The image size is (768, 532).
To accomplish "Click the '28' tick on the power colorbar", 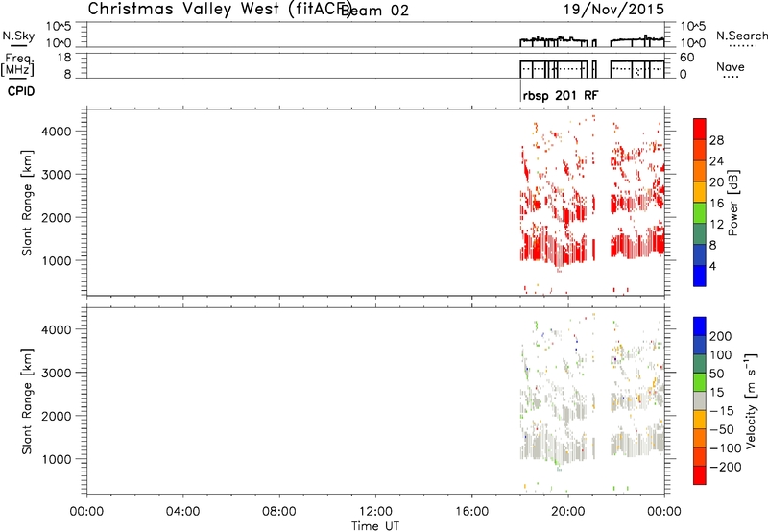I will tap(716, 140).
